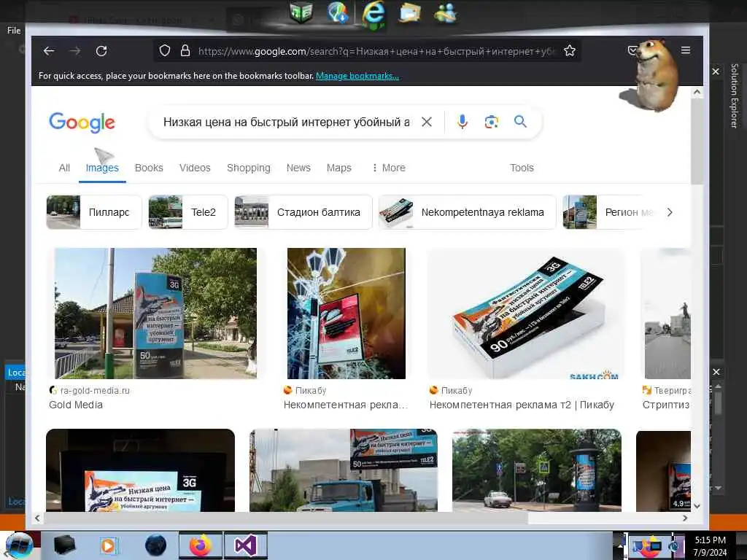Submit search with the magnifier icon

point(520,122)
